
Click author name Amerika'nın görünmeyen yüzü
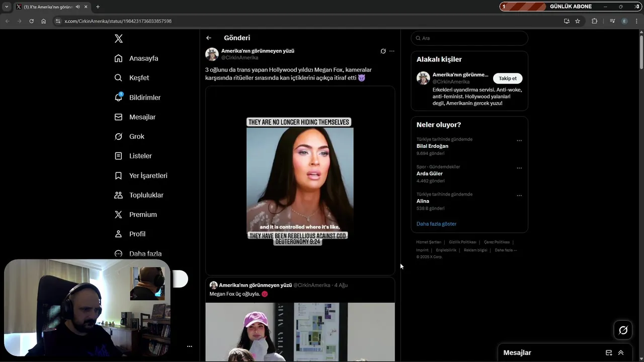[x=258, y=51]
